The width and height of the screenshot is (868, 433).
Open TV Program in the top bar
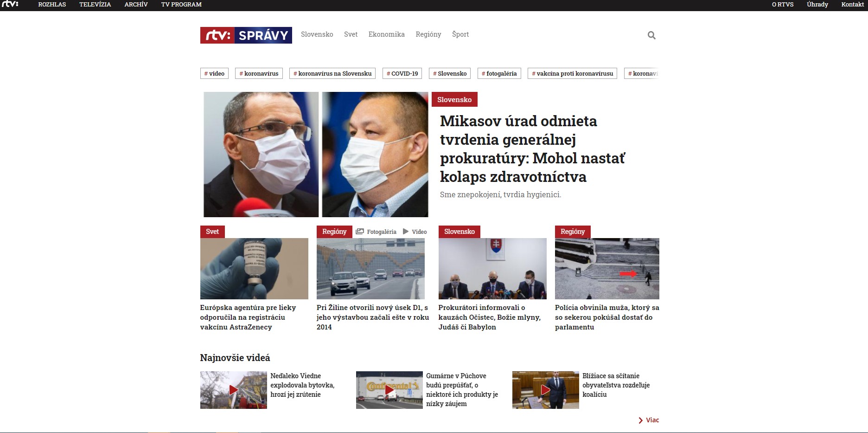[x=181, y=5]
